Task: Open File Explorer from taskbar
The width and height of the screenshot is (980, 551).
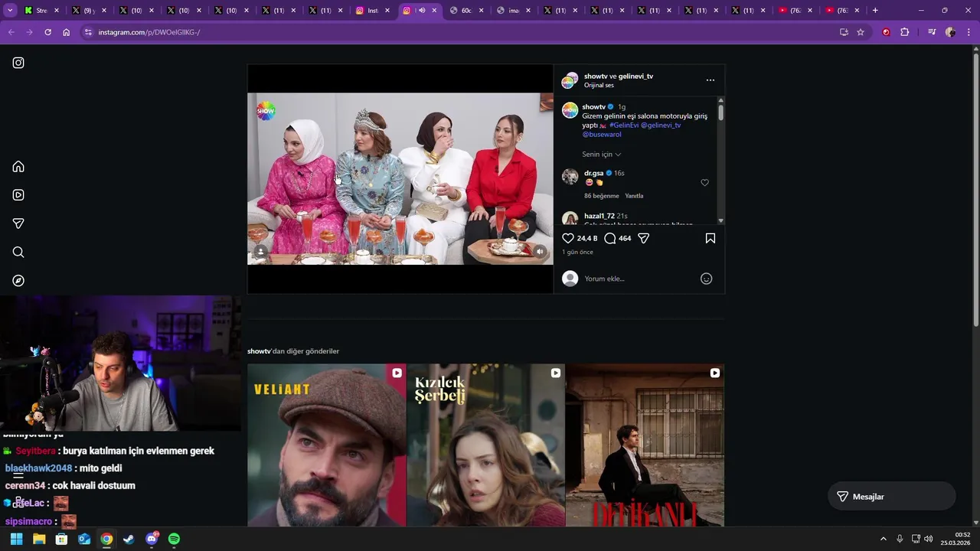Action: click(39, 540)
